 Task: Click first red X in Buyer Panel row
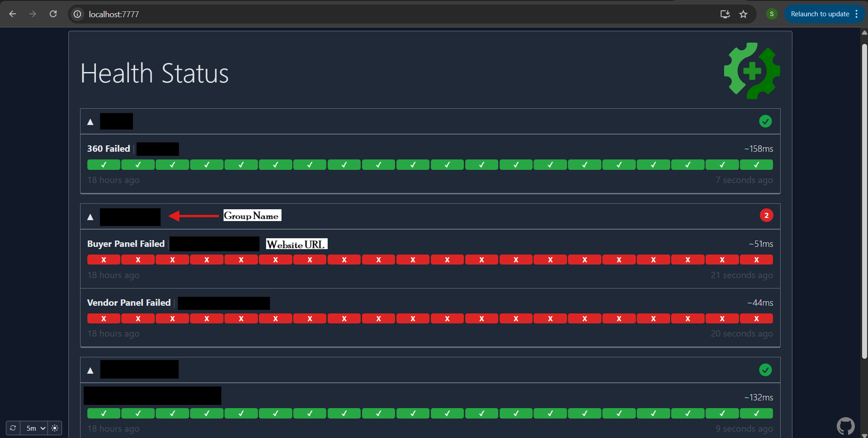(104, 260)
